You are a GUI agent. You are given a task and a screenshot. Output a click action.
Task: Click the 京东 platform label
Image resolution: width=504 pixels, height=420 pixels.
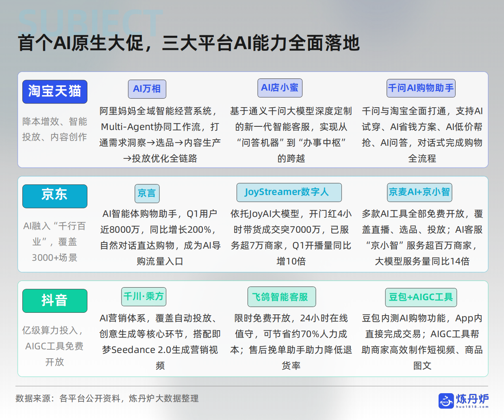[x=55, y=196]
